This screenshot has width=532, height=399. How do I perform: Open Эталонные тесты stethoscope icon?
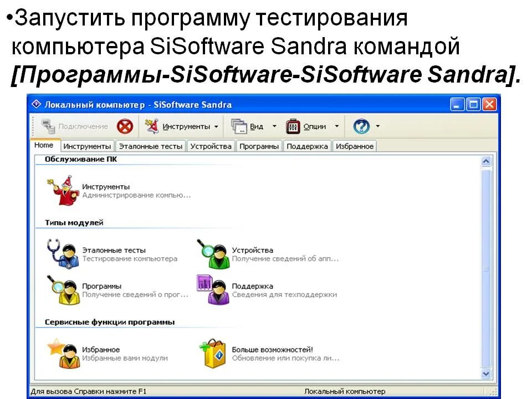point(63,254)
